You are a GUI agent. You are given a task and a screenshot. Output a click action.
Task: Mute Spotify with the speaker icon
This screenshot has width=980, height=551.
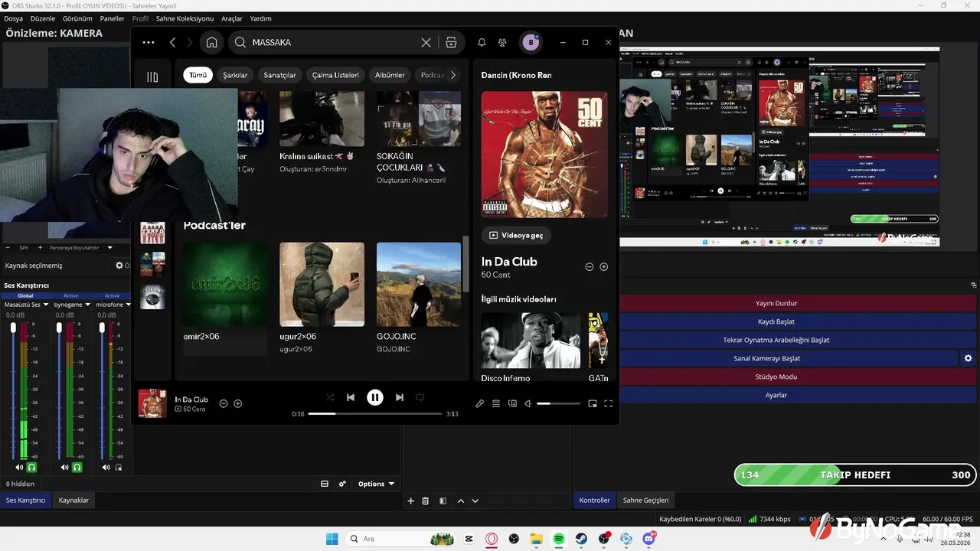click(x=528, y=403)
